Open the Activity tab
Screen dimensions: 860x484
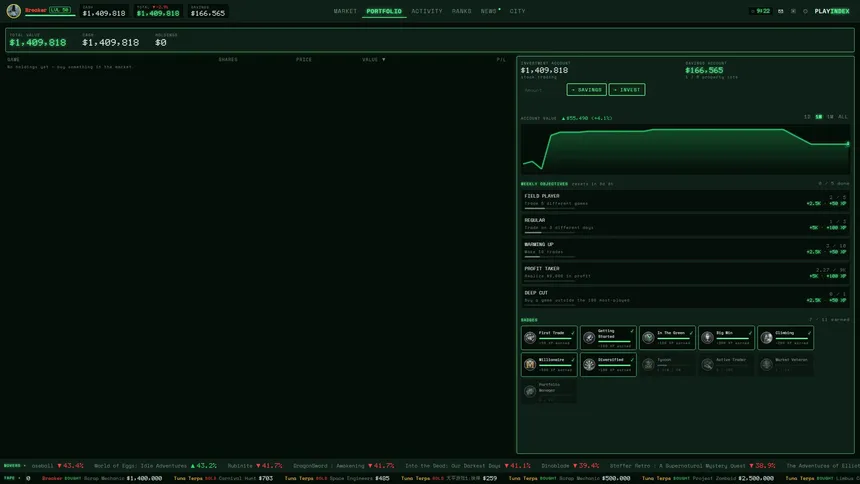tap(427, 11)
